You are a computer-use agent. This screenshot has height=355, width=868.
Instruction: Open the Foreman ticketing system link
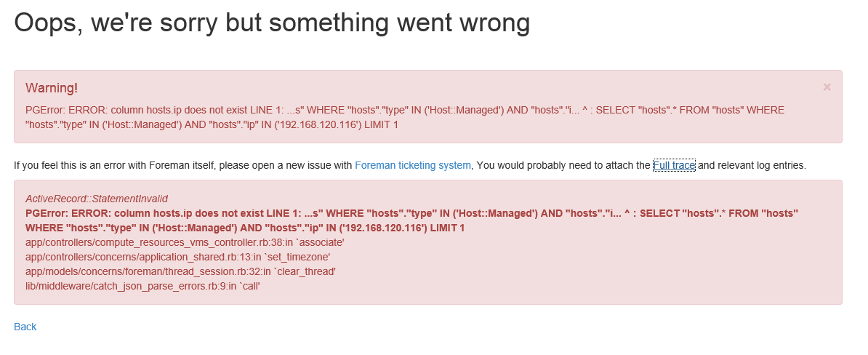point(413,165)
